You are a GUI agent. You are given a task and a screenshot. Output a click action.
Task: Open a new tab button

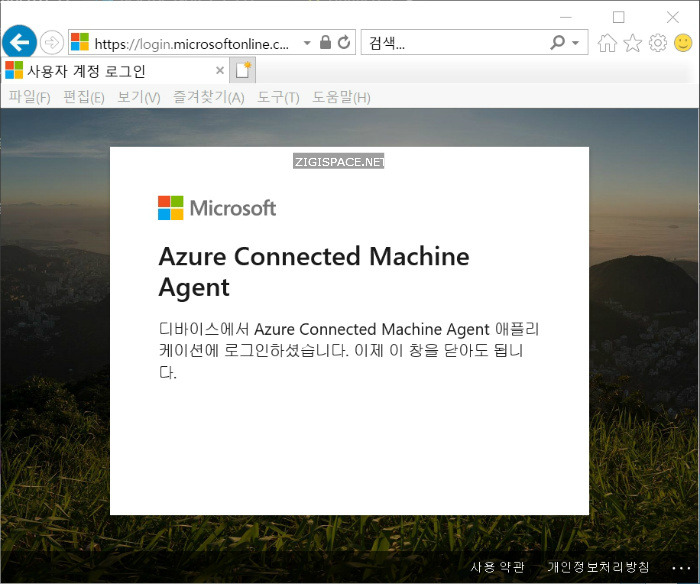point(243,70)
